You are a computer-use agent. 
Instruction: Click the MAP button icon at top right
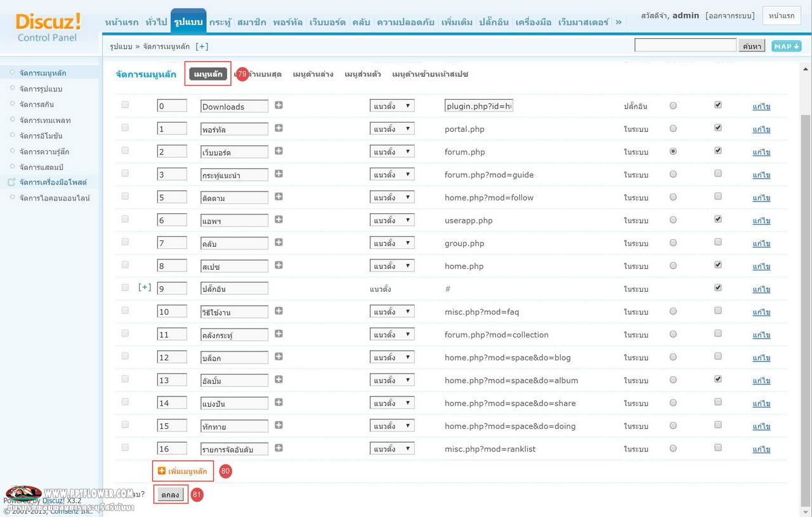(786, 46)
